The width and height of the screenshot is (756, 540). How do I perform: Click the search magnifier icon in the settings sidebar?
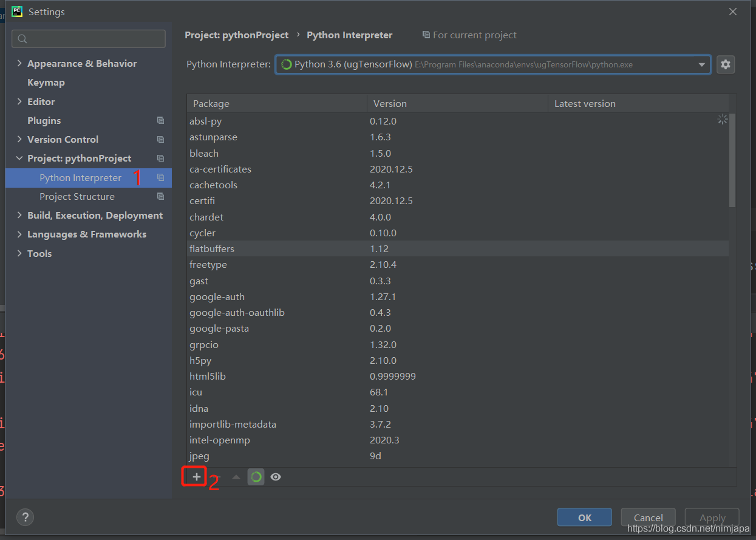click(22, 39)
